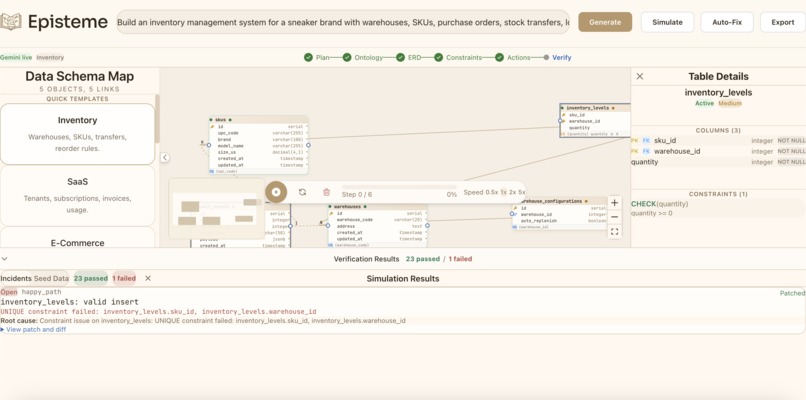806x400 pixels.
Task: Click the green check beside Actions
Action: (499, 58)
